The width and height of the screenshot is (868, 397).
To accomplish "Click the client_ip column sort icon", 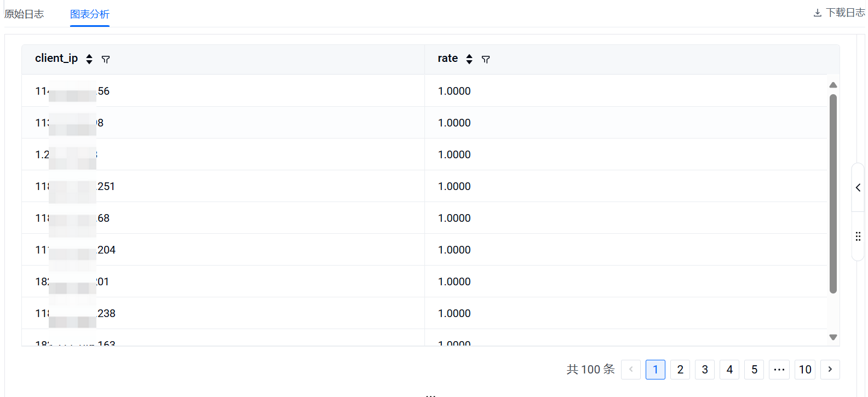I will [89, 59].
